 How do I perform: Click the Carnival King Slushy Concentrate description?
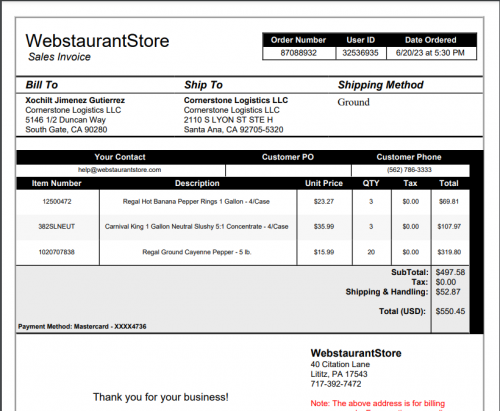(x=197, y=227)
